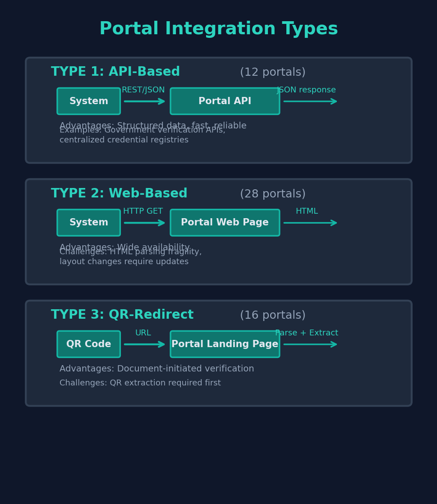Click the JSON response label
Image resolution: width=437 pixels, height=504 pixels.
307,90
